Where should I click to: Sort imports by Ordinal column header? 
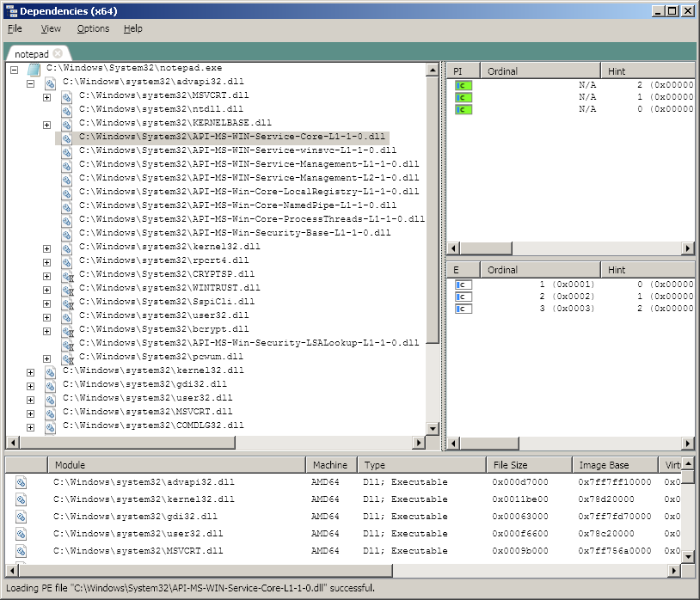point(540,71)
